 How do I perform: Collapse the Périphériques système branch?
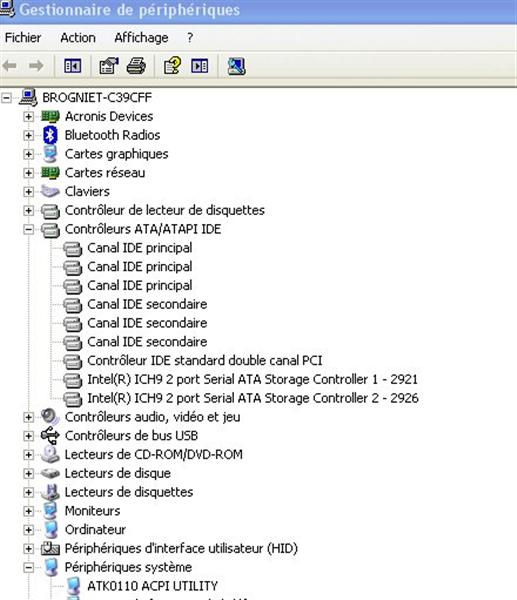(28, 567)
